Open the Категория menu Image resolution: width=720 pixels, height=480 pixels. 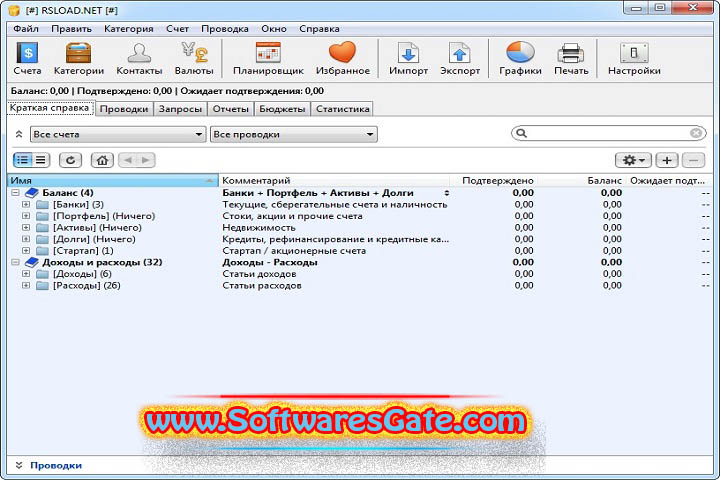129,28
